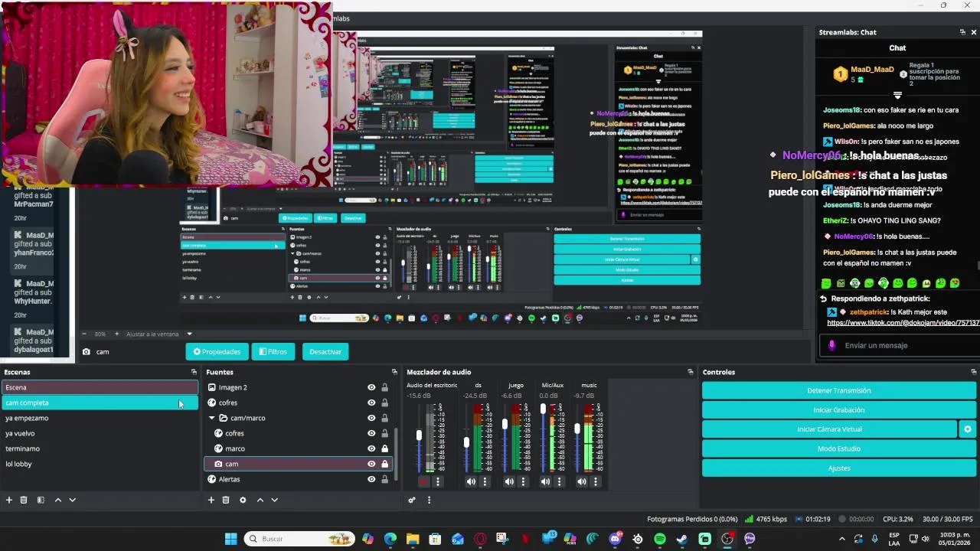Collapse the cam/marco group

212,418
